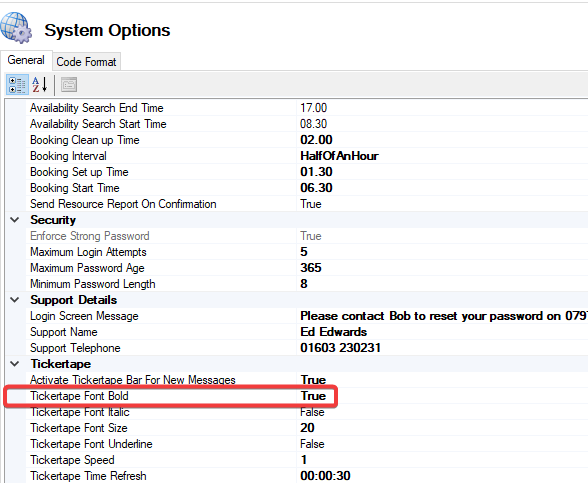The height and width of the screenshot is (483, 588).
Task: Click the Categorized view toolbar icon
Action: (x=16, y=85)
